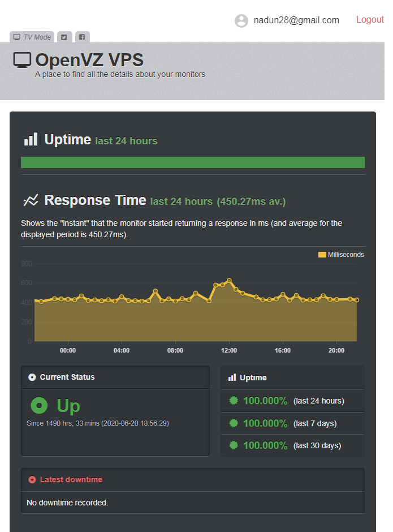Viewport: 393px width, 532px height.
Task: Click the bar chart icon beside Uptime heading
Action: 31,139
